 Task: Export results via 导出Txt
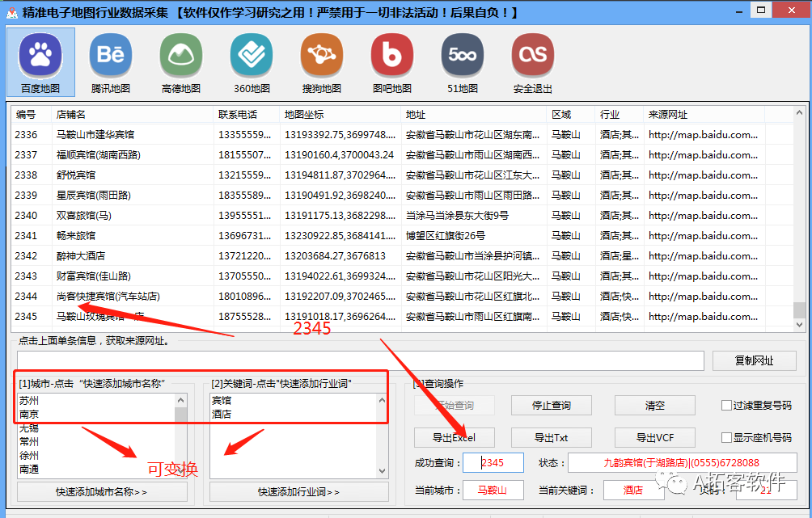tap(552, 438)
